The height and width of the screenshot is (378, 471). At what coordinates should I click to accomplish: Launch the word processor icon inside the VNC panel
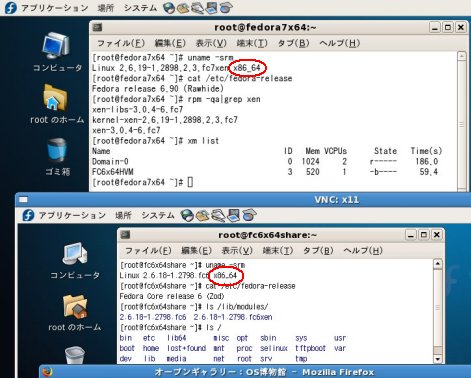[218, 216]
